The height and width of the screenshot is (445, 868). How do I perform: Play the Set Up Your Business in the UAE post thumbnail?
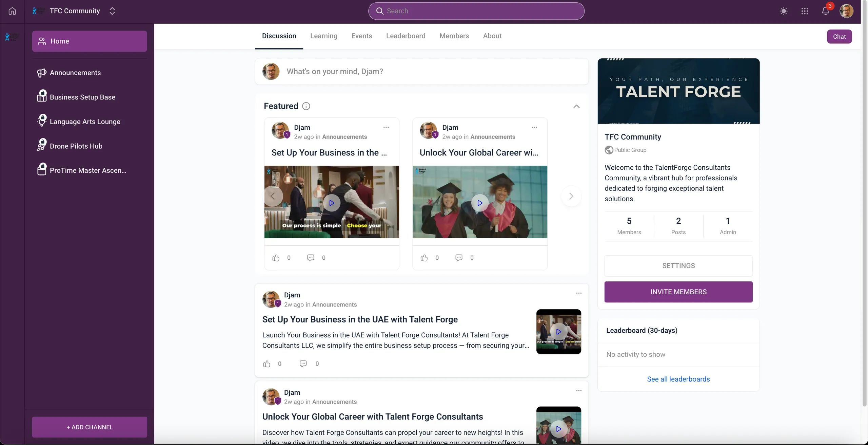pyautogui.click(x=559, y=332)
